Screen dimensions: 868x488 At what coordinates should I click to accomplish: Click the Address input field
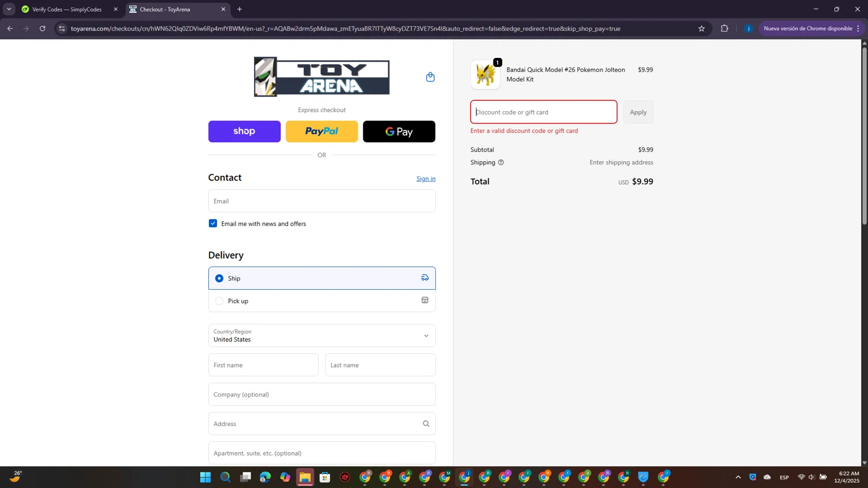[x=322, y=424]
